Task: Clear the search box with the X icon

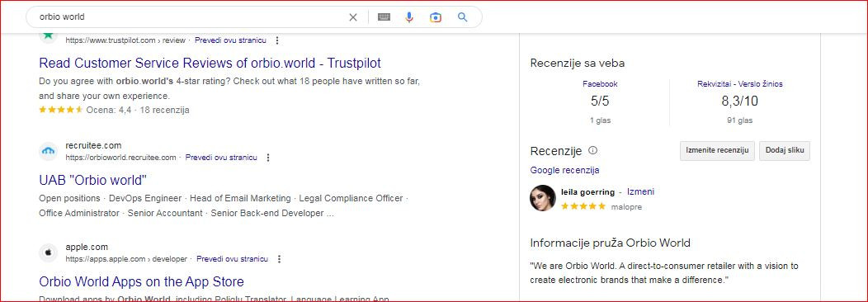Action: 353,17
